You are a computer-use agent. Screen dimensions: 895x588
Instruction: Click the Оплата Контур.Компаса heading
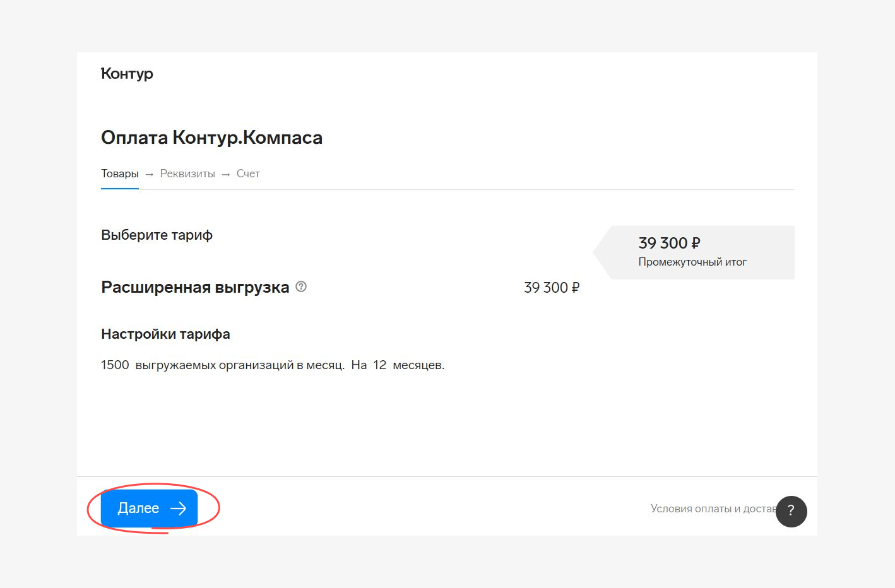[211, 138]
